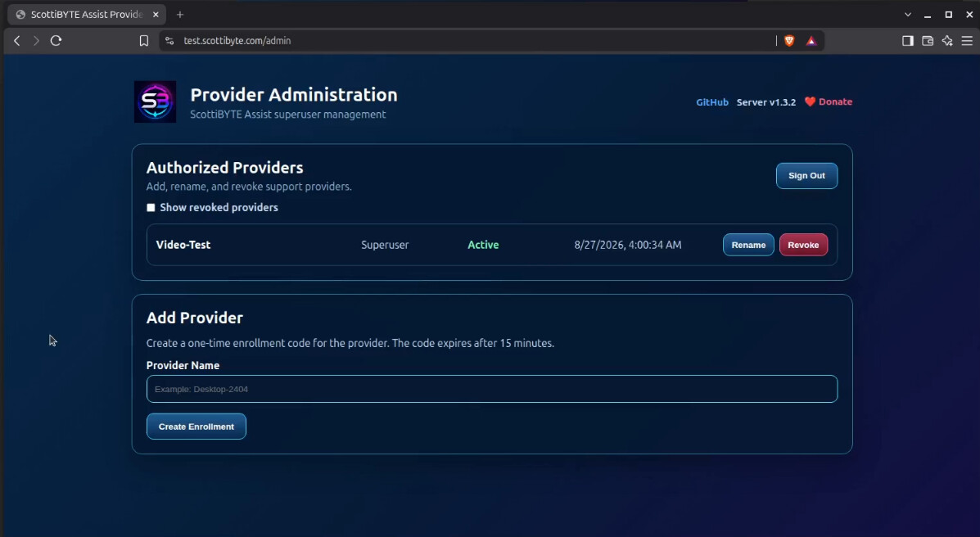The width and height of the screenshot is (980, 537).
Task: Click the Active status text
Action: [483, 245]
